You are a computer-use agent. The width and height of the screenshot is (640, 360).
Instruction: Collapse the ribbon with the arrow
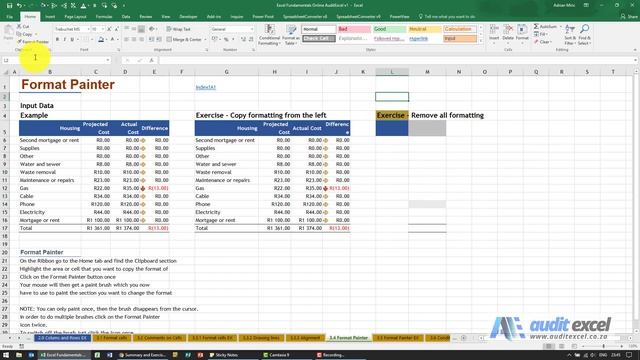pyautogui.click(x=635, y=50)
